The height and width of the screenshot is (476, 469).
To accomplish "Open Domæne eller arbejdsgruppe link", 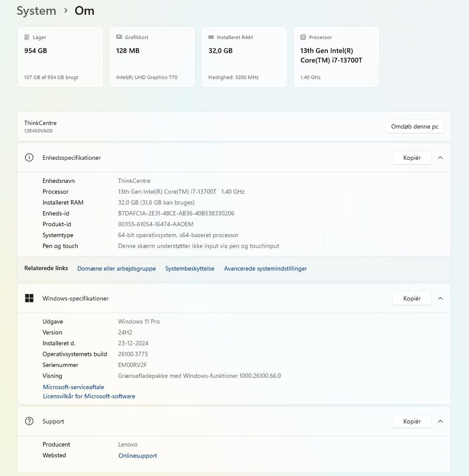I will (116, 268).
